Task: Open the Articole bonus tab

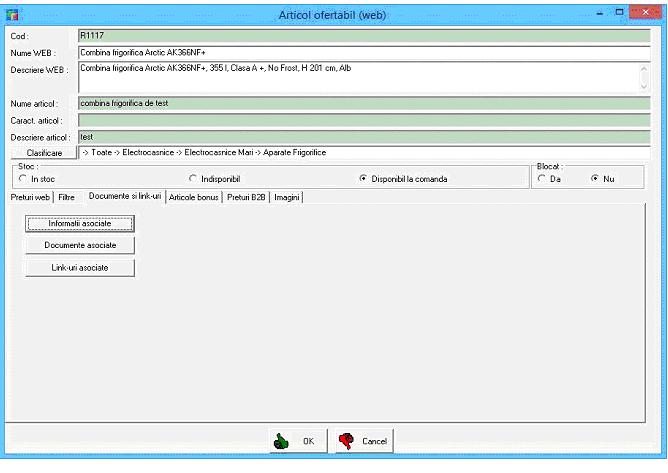Action: coord(194,197)
